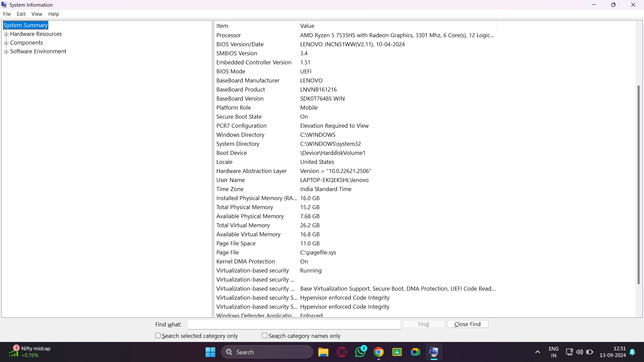Open the notifications bell icon
The height and width of the screenshot is (362, 644).
coord(633,352)
